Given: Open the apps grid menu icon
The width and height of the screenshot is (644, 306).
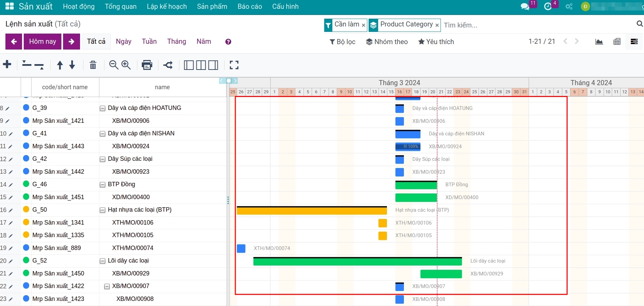Looking at the screenshot, I should 9,6.
